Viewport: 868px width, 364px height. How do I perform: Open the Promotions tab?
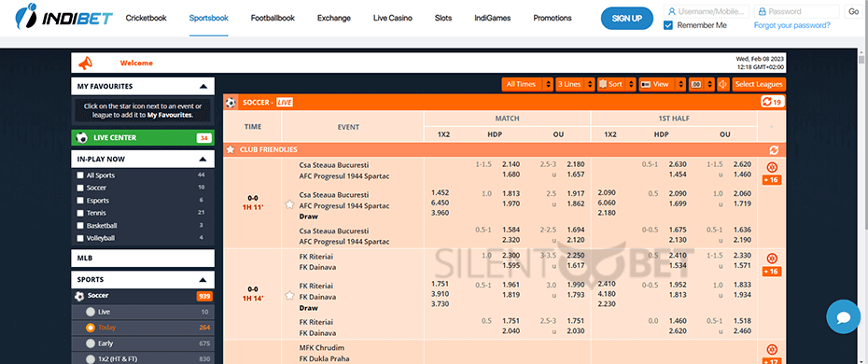[x=553, y=19]
